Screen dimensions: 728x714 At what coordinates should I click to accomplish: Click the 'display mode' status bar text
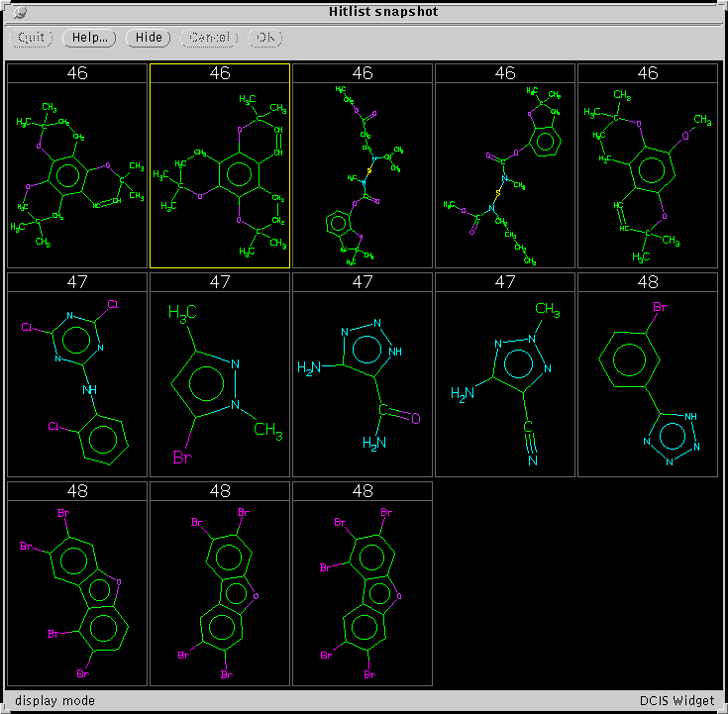[55, 700]
